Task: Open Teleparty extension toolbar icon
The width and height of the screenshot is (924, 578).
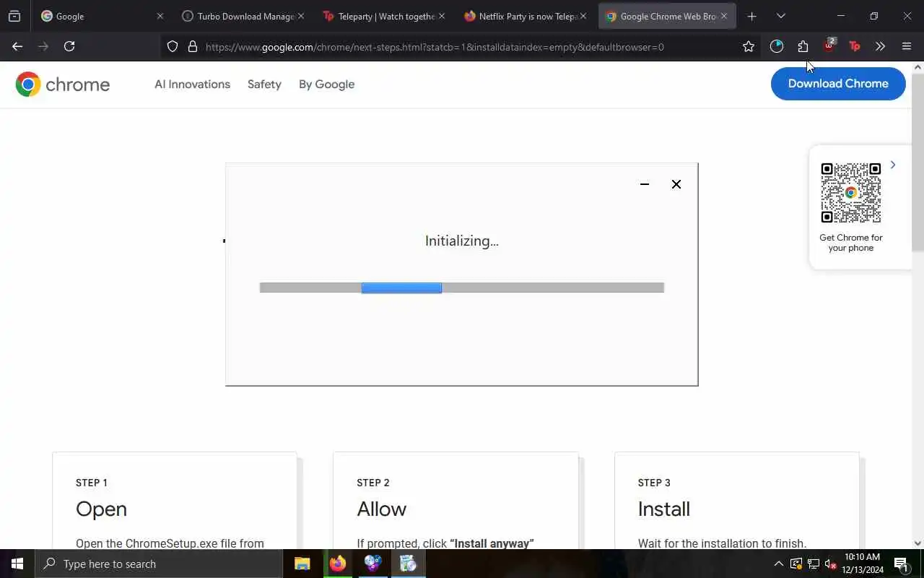Action: pyautogui.click(x=855, y=46)
